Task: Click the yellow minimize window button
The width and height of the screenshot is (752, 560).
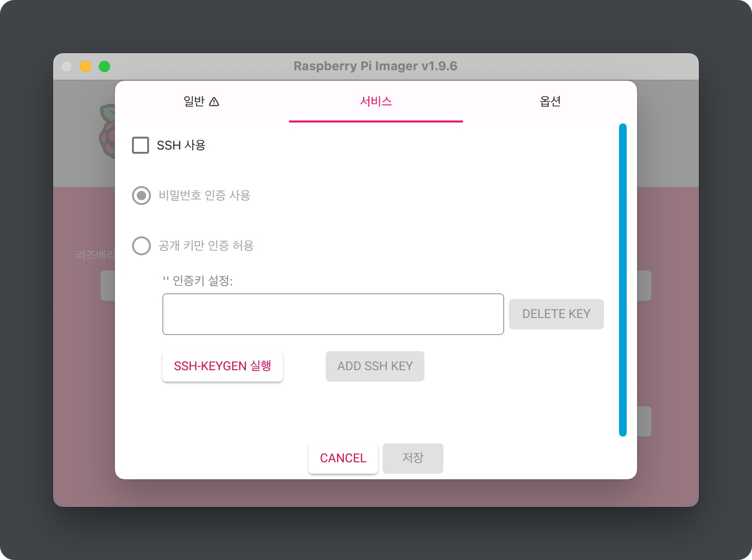Action: click(x=85, y=66)
